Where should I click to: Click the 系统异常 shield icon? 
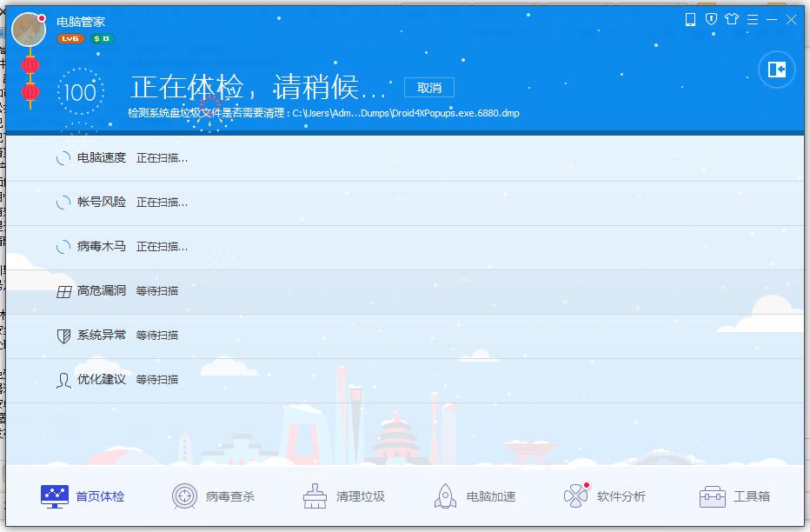[x=63, y=336]
